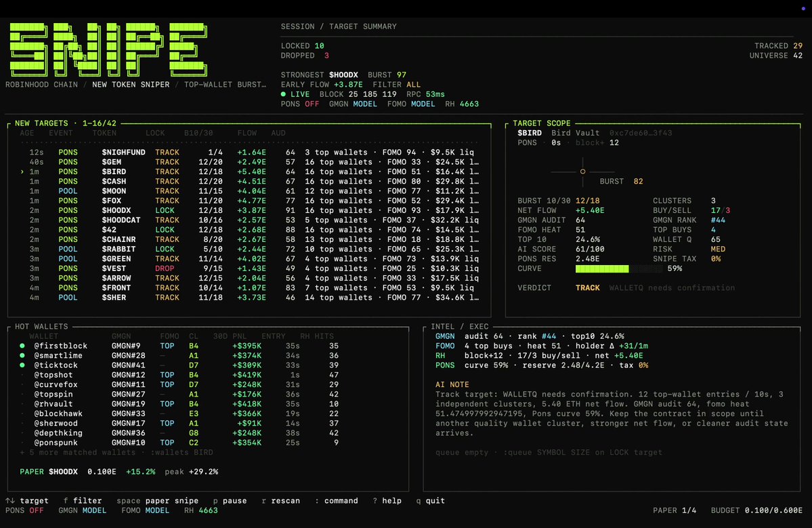Screen dimensions: 812x528
Task: Click the green CURVE progress bar
Action: coord(602,268)
